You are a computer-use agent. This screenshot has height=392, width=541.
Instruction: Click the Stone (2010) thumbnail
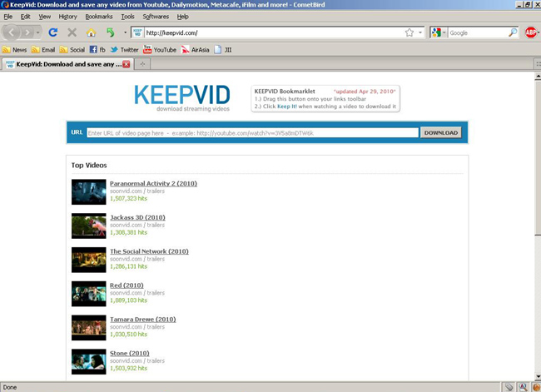coord(89,362)
